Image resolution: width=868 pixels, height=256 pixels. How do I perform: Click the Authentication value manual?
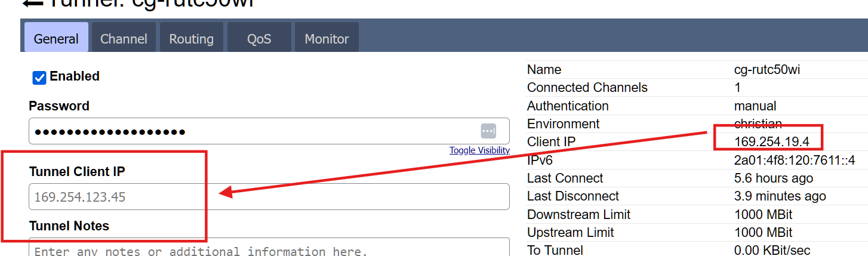[x=755, y=106]
